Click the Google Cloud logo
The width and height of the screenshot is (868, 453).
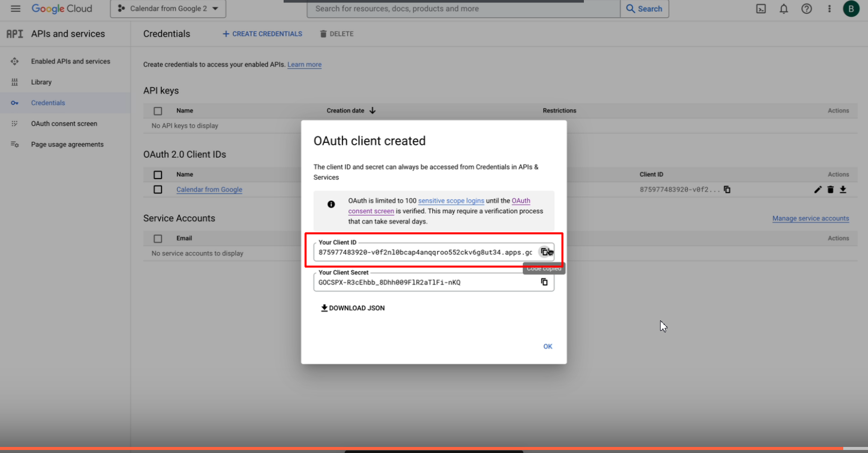(x=62, y=9)
